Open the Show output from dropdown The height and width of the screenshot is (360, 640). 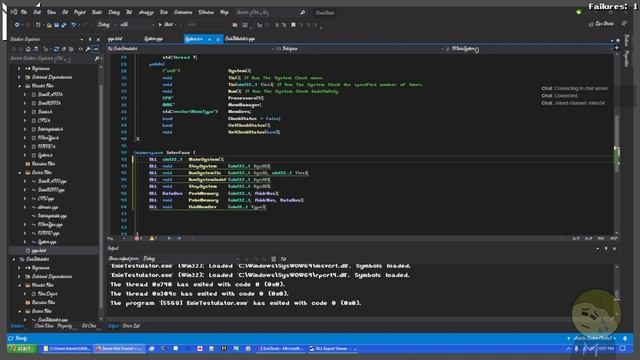[191, 259]
